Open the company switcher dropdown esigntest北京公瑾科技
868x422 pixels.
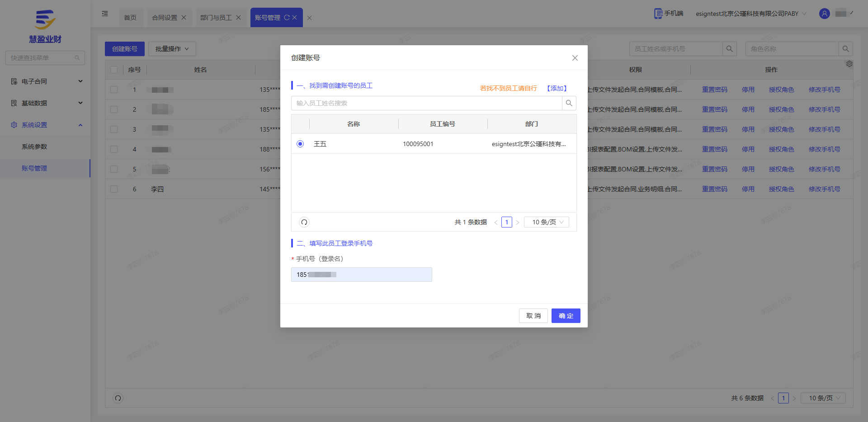751,14
